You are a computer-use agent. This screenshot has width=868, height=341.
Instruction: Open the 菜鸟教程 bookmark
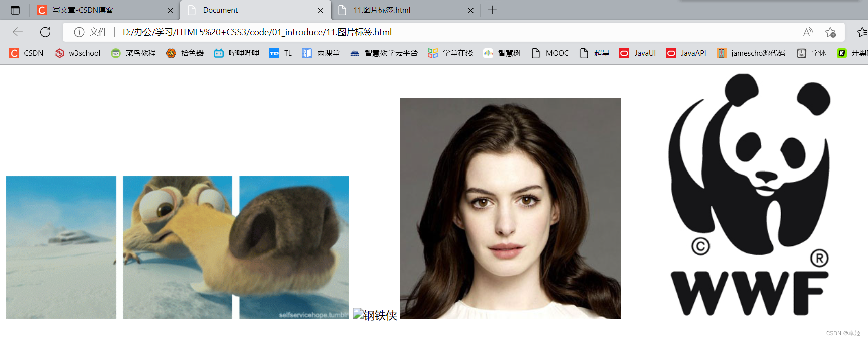(x=133, y=53)
